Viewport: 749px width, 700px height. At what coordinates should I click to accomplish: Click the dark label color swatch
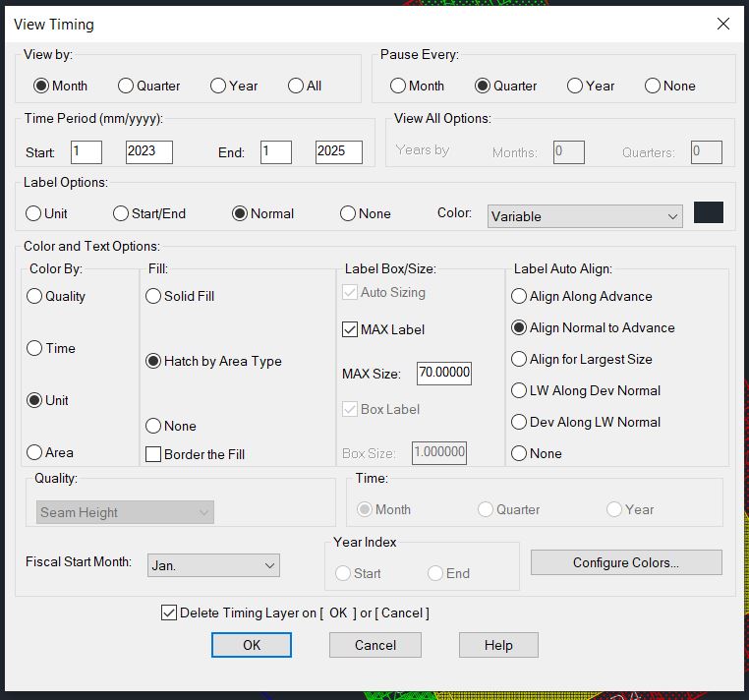[x=709, y=212]
